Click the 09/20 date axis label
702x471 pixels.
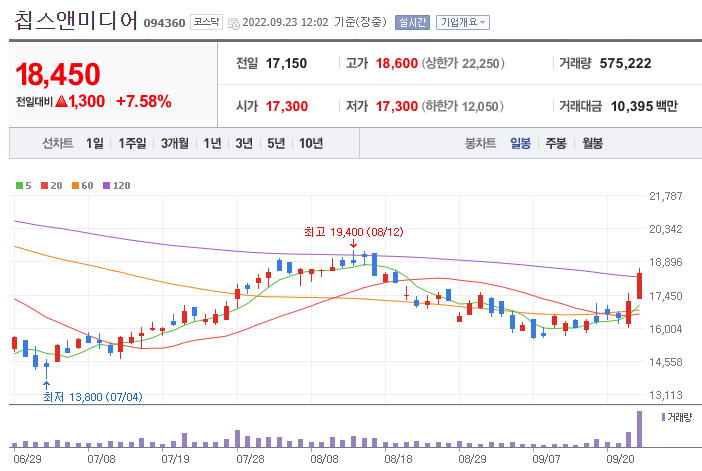620,459
